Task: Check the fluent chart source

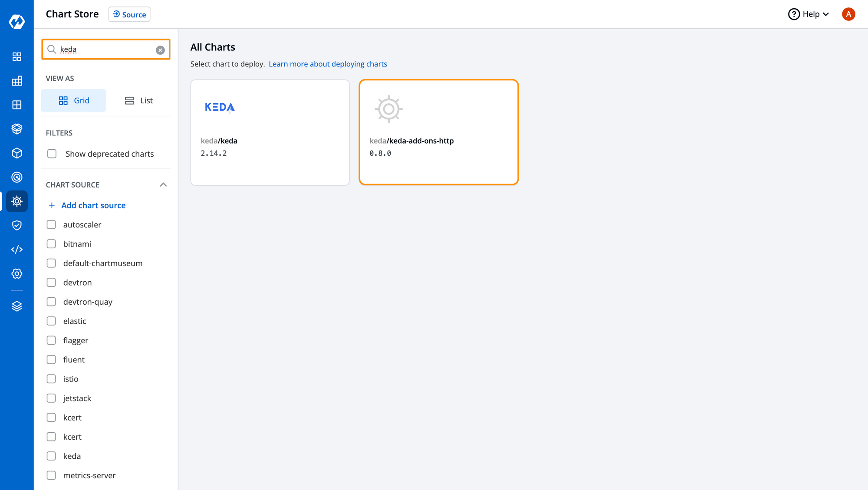Action: click(x=51, y=360)
